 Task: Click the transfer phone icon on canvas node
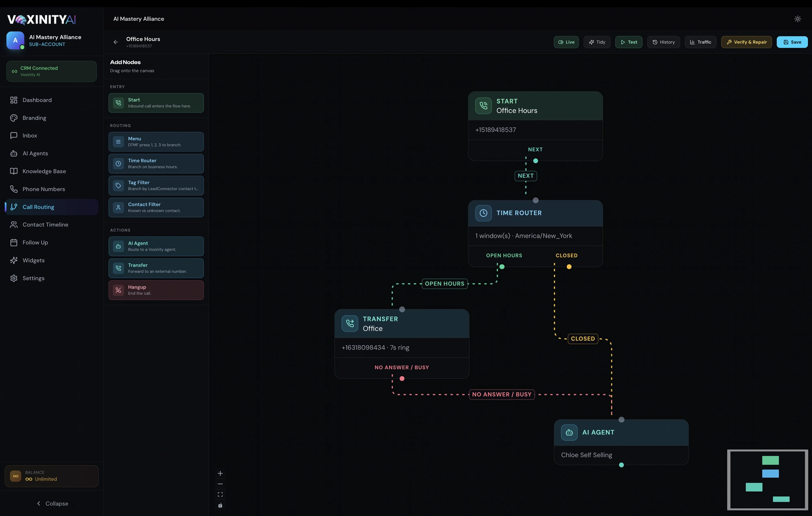click(x=350, y=323)
